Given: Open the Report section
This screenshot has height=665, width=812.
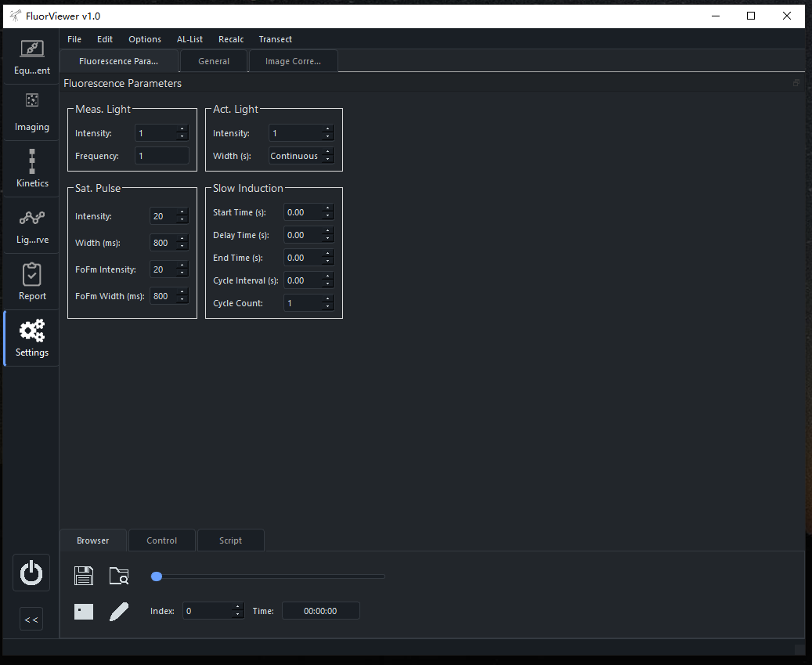Looking at the screenshot, I should tap(32, 282).
